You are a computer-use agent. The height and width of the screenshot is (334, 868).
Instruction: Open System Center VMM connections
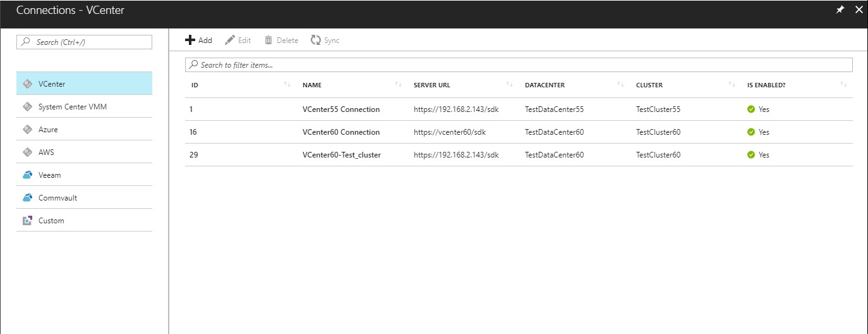72,107
